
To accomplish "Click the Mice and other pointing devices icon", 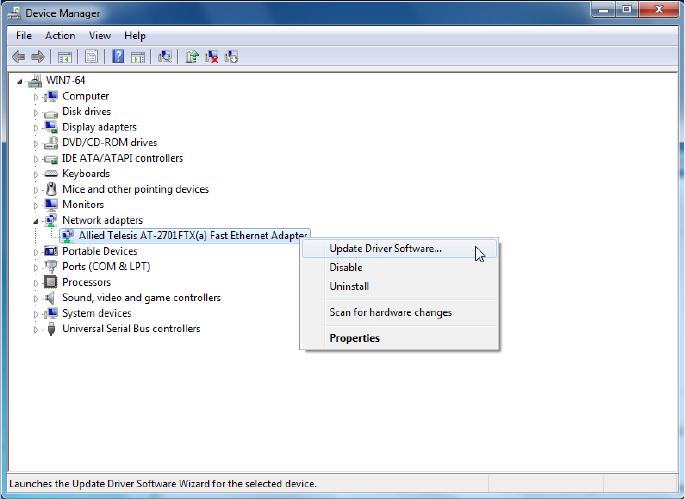I will [x=51, y=189].
